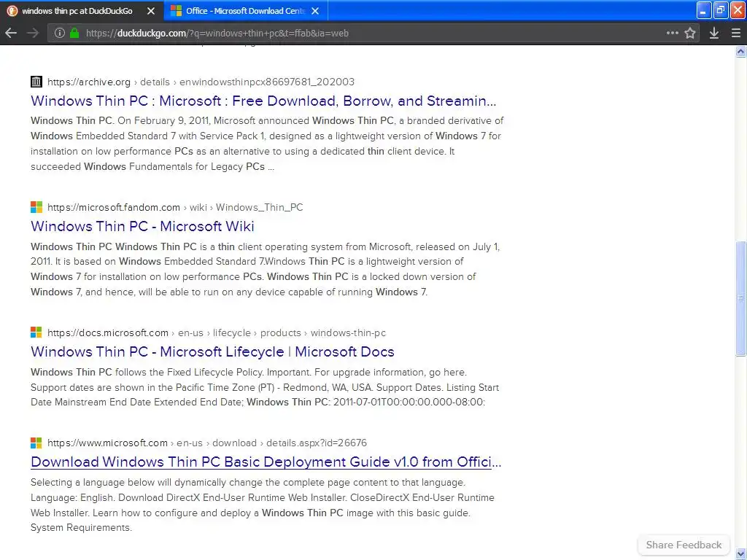Click the docs.microsoft.com favicon
Viewport: 747px width, 560px height.
click(36, 332)
